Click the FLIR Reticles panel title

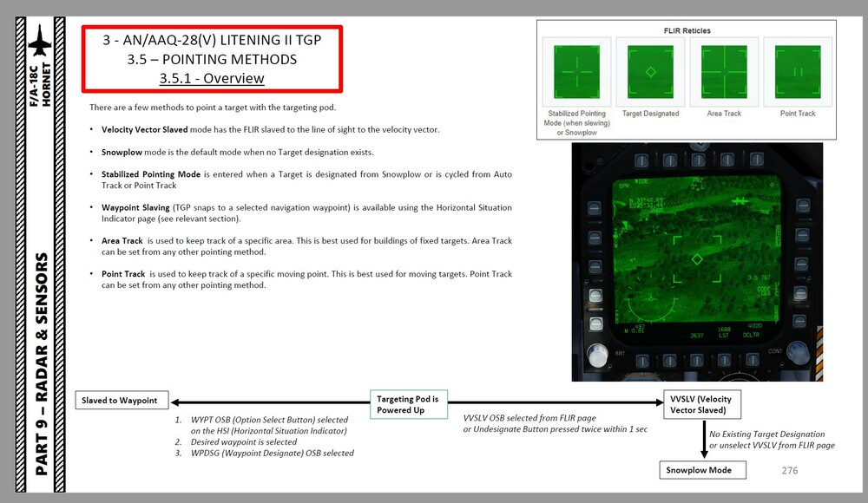pyautogui.click(x=687, y=30)
